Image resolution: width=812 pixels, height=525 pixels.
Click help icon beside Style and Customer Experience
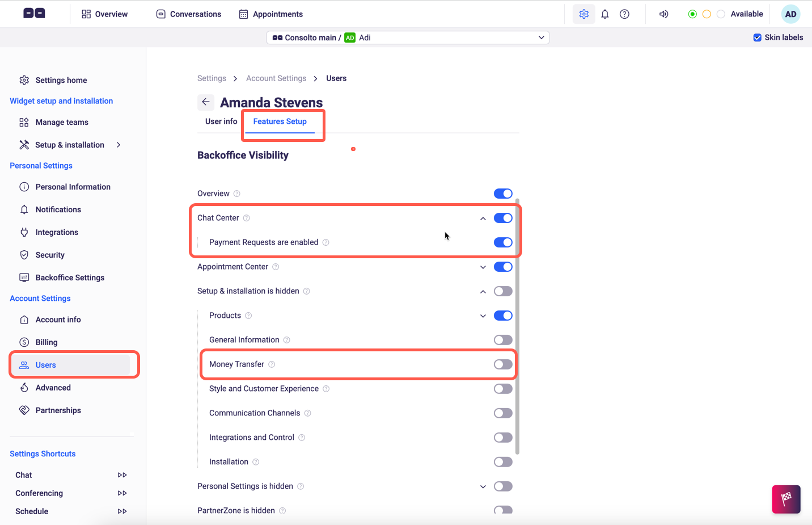(326, 389)
